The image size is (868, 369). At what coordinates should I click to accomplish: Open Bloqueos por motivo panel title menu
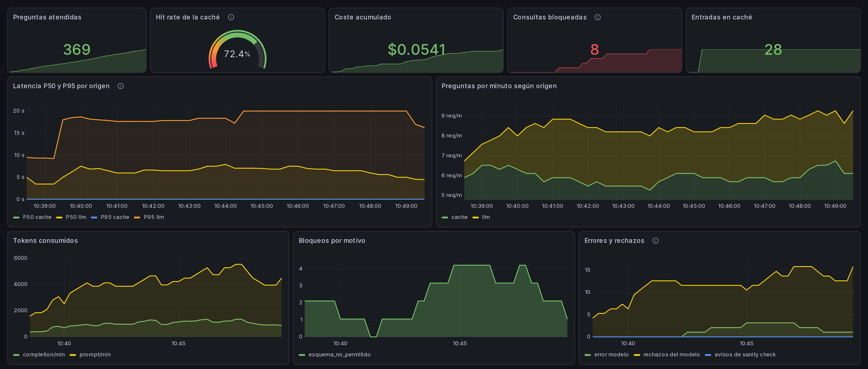click(x=332, y=241)
